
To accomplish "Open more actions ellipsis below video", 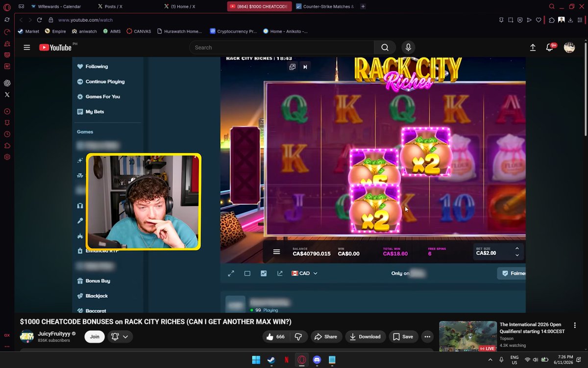I will [x=427, y=337].
